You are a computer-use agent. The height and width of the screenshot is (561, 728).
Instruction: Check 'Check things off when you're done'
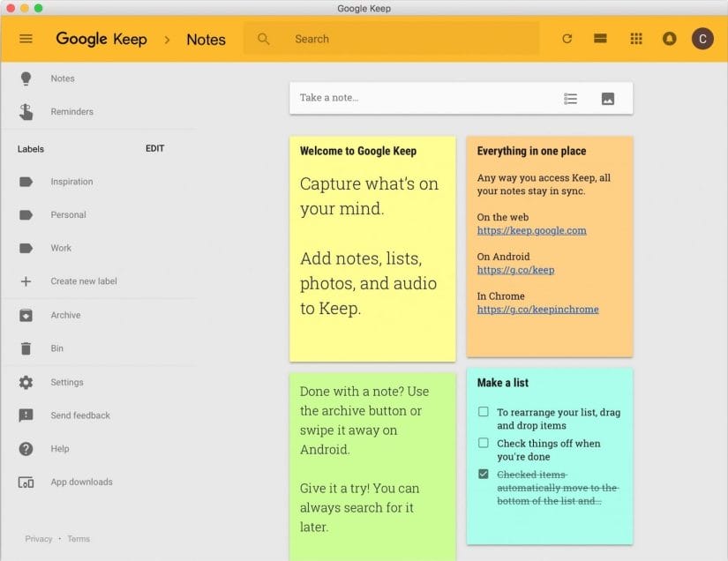coord(483,443)
